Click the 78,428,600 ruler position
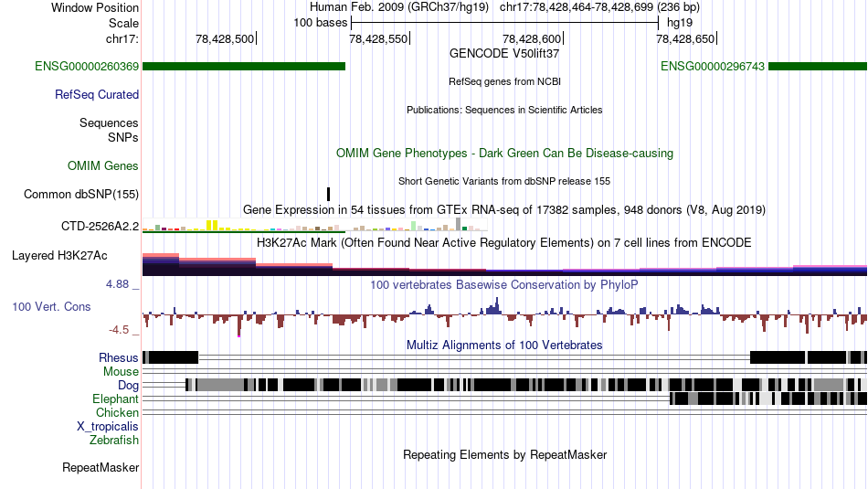The width and height of the screenshot is (868, 489). pos(532,38)
